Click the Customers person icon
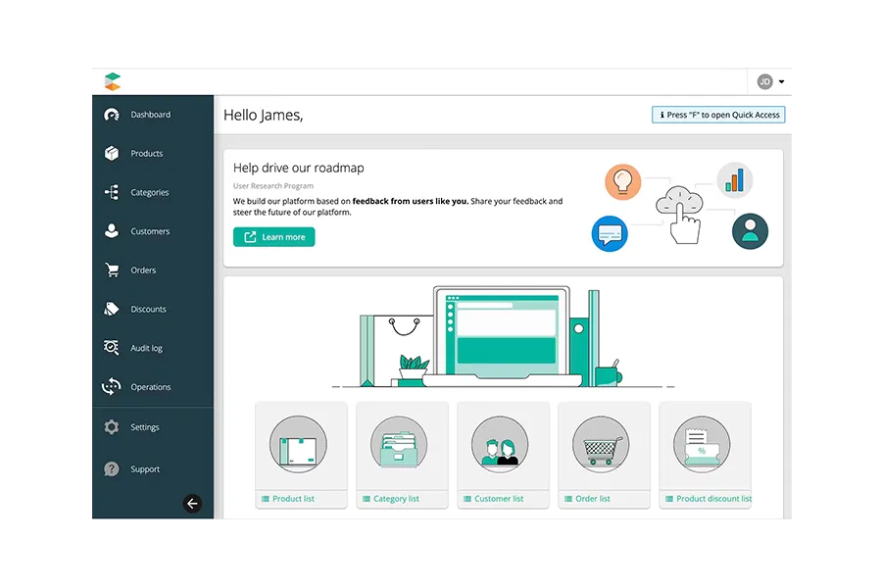 [112, 230]
